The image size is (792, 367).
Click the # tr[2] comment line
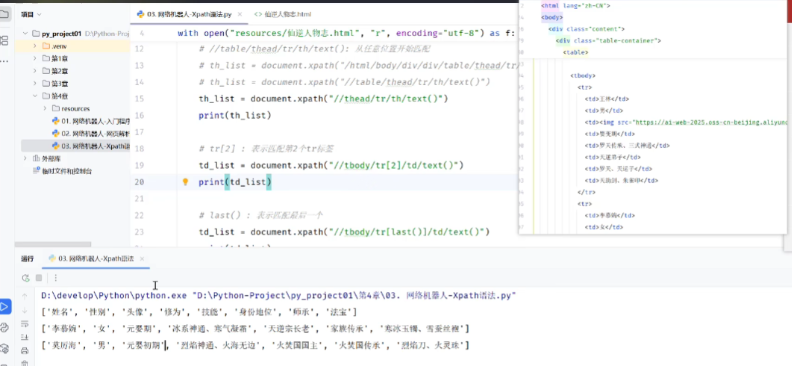click(266, 149)
